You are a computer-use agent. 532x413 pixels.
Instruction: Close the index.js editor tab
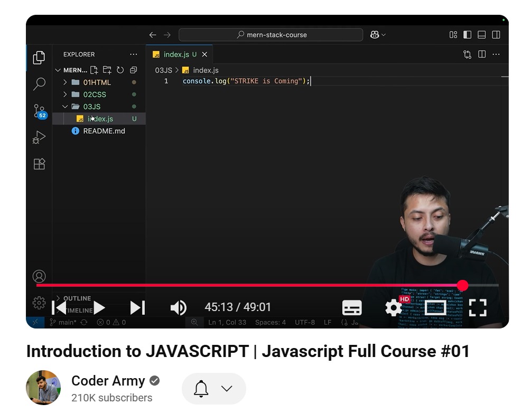204,54
